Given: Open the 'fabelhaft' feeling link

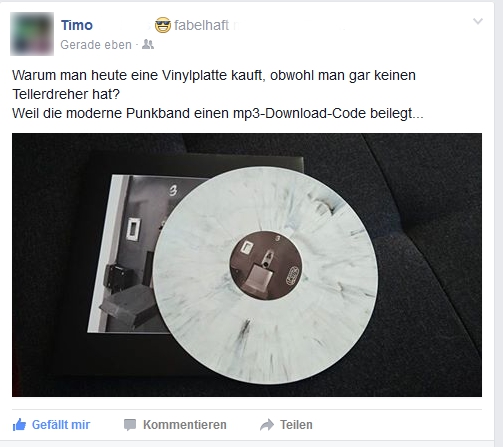Looking at the screenshot, I should click(201, 25).
